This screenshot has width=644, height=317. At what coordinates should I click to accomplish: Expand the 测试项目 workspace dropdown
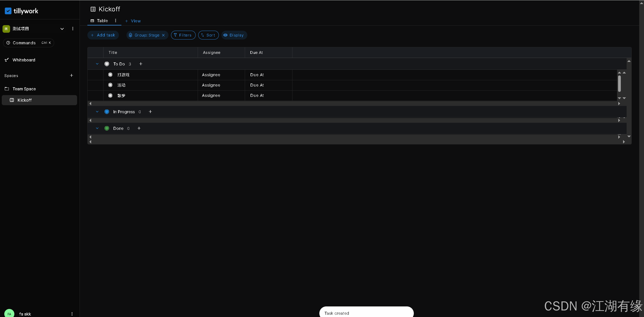click(x=62, y=29)
